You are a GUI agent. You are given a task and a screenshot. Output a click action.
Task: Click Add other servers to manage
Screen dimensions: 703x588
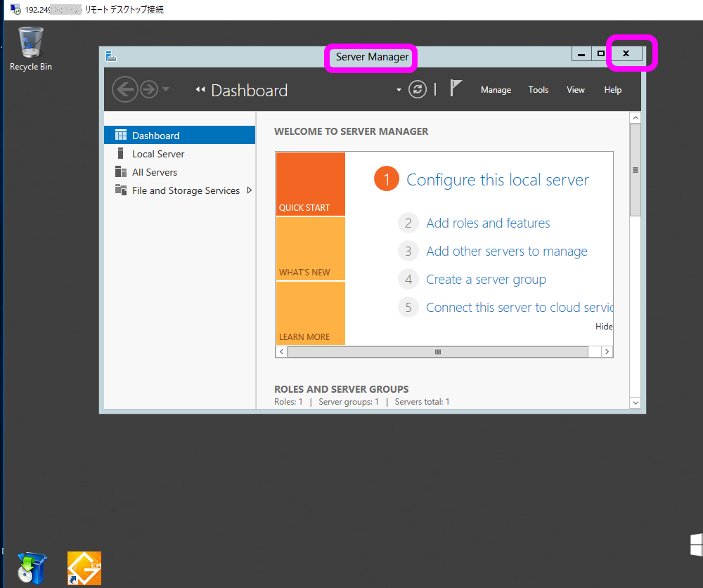(507, 251)
